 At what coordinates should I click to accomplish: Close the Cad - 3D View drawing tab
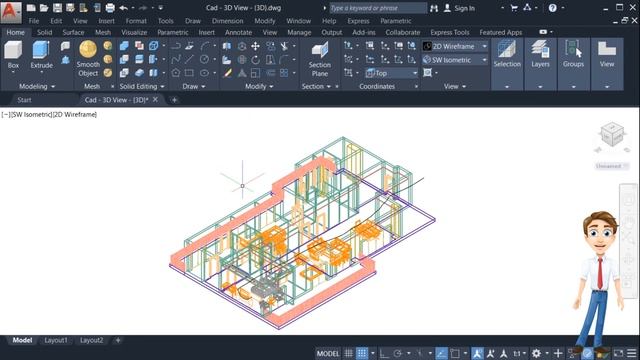(x=155, y=100)
